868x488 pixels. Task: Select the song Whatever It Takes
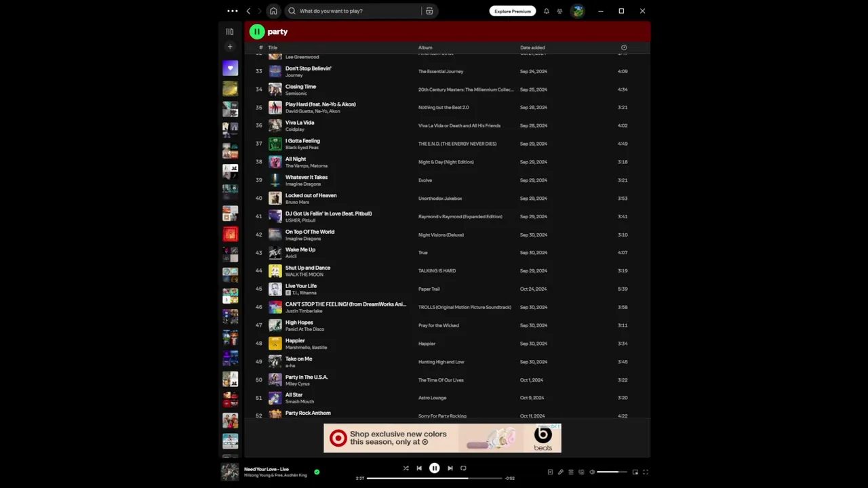307,177
